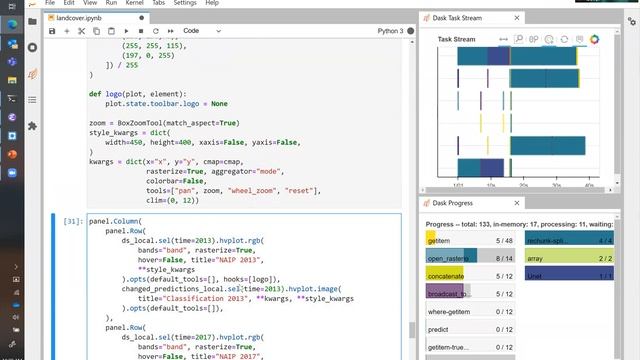Click cell [31] code editor
This screenshot has width=640, height=360.
[x=244, y=287]
